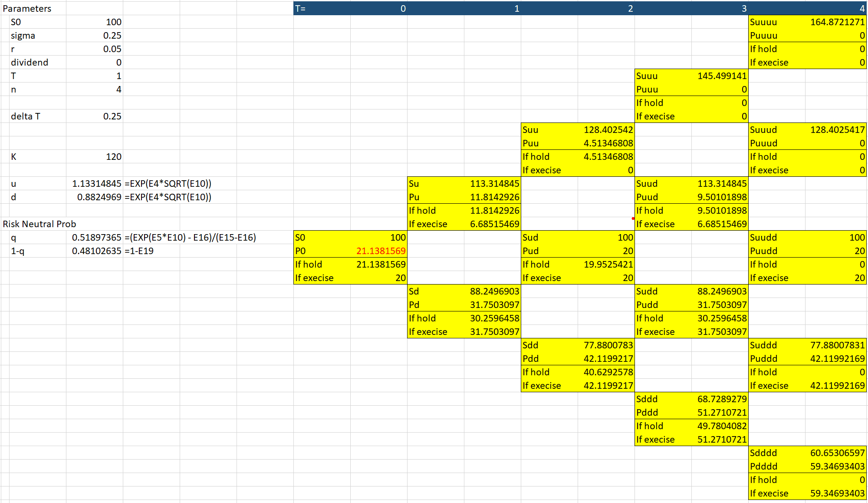868x503 pixels.
Task: Select the Sdd If hold value 40.6292578
Action: pos(606,372)
